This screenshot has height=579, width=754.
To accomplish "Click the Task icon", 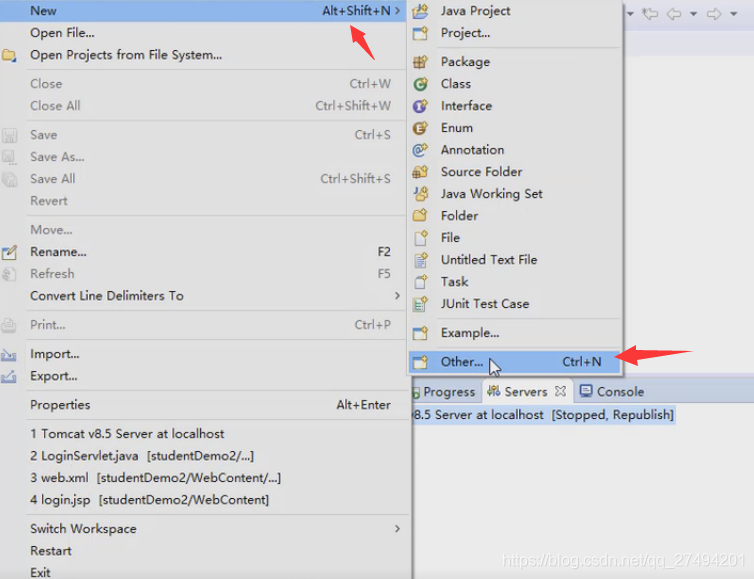I will click(420, 282).
